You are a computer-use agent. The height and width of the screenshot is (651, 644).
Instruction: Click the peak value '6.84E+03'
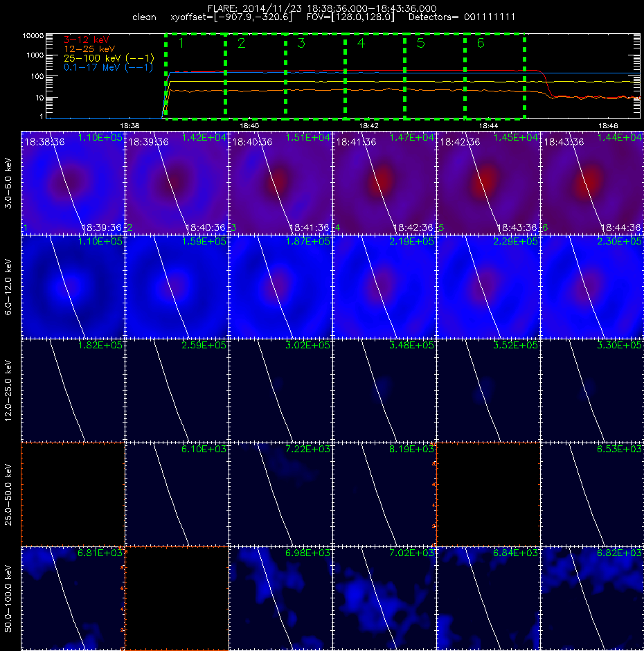click(x=515, y=553)
